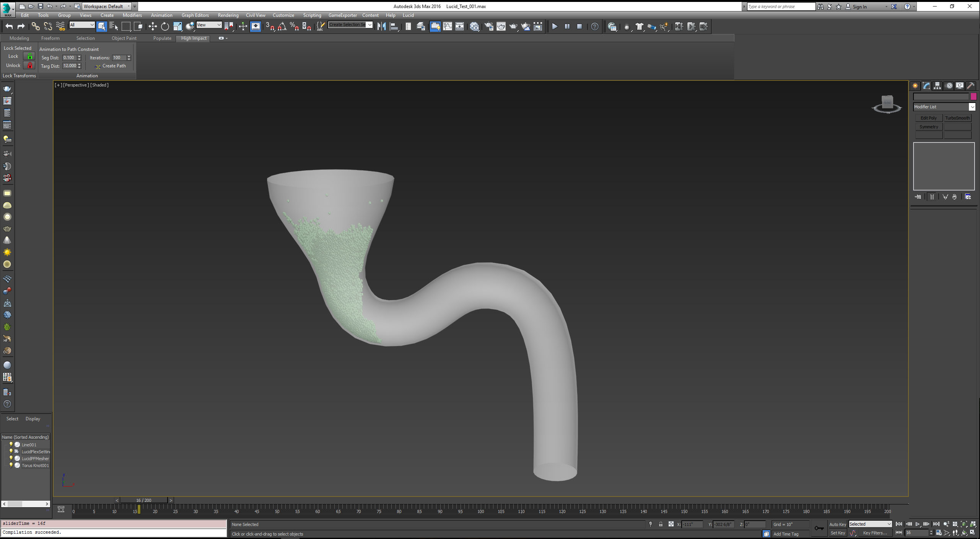This screenshot has width=980, height=539.
Task: Activate the Select and Link tool
Action: 35,26
